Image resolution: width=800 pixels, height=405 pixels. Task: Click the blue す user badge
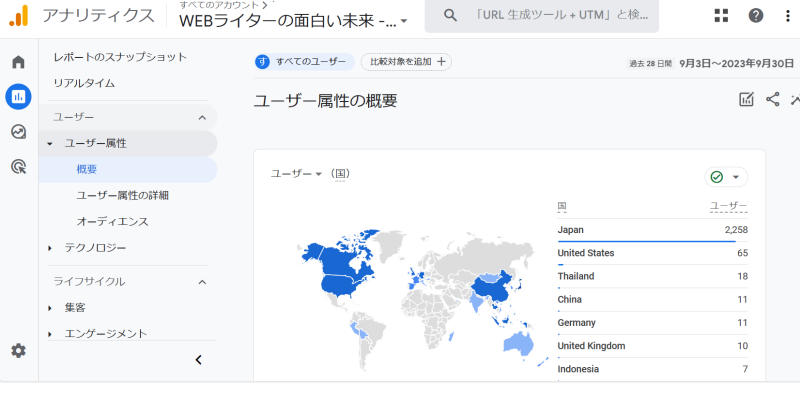pos(263,62)
